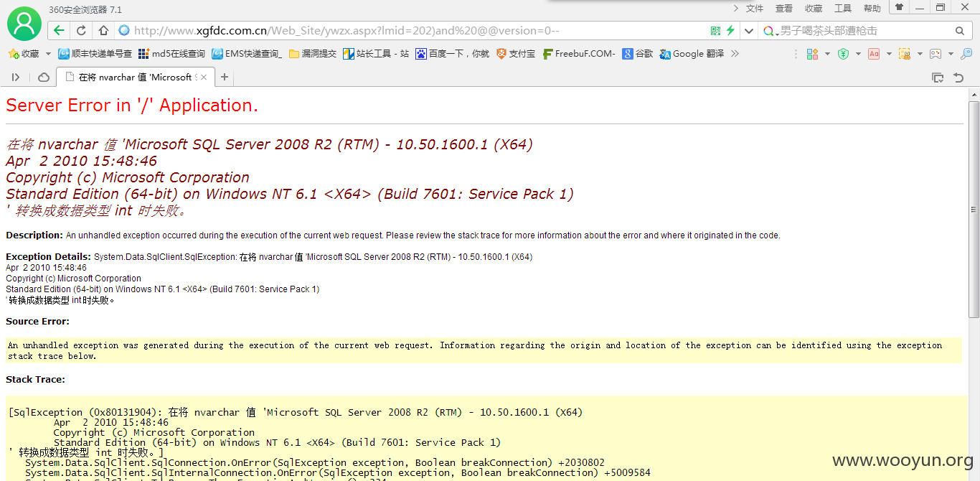
Task: Expand dropdown beside extensions grid icon
Action: (827, 54)
